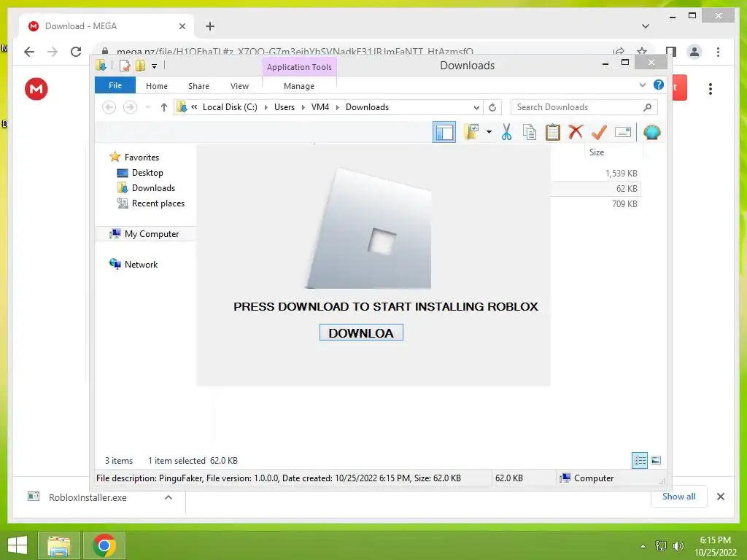Click the DOWNLOA button in installer

click(361, 332)
